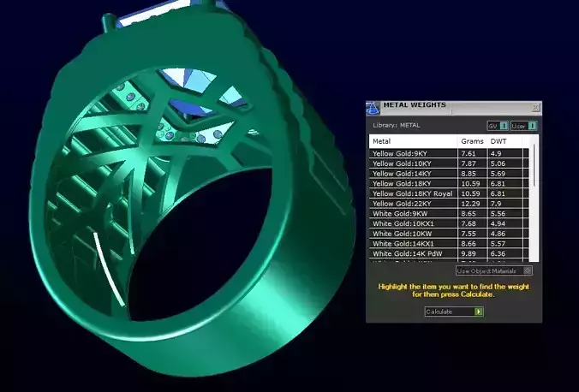This screenshot has height=392, width=579.
Task: Click the '8.65' grams value
Action: click(469, 213)
